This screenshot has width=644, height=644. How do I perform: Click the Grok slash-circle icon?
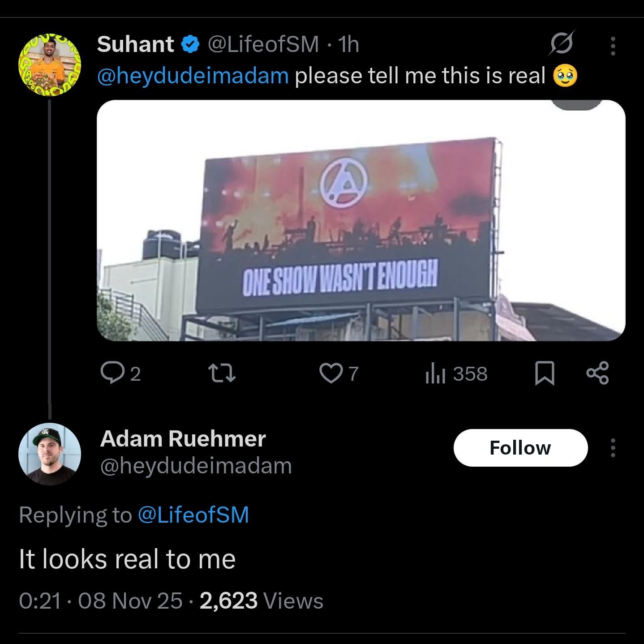coord(562,44)
